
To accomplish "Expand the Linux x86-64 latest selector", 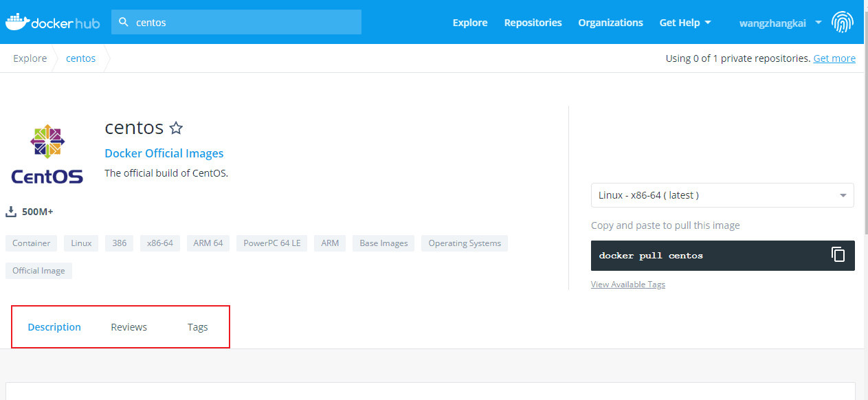I will (722, 195).
